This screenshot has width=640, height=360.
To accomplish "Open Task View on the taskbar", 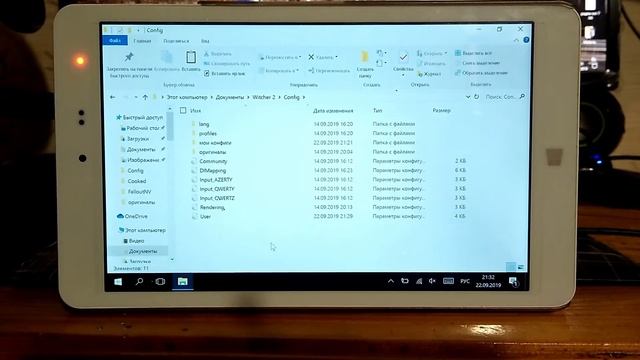I will [160, 281].
